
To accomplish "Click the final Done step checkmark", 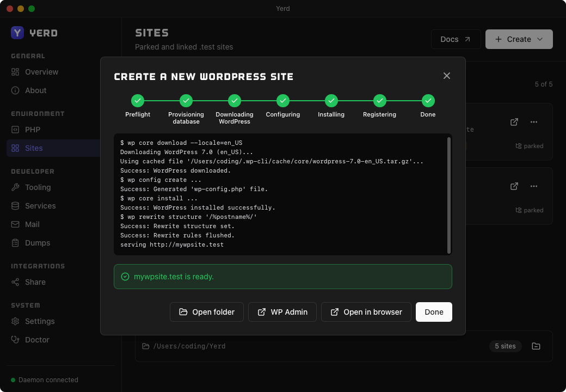I will pyautogui.click(x=428, y=101).
